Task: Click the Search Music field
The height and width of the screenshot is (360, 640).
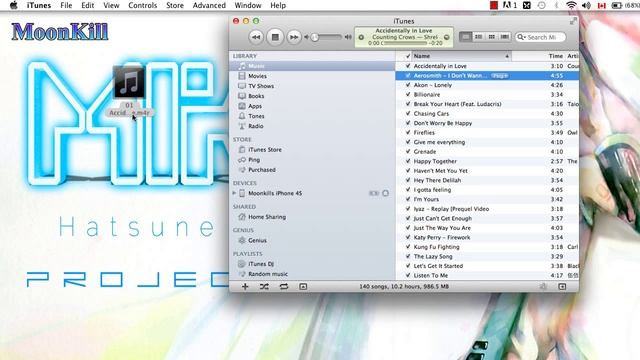Action: point(540,37)
